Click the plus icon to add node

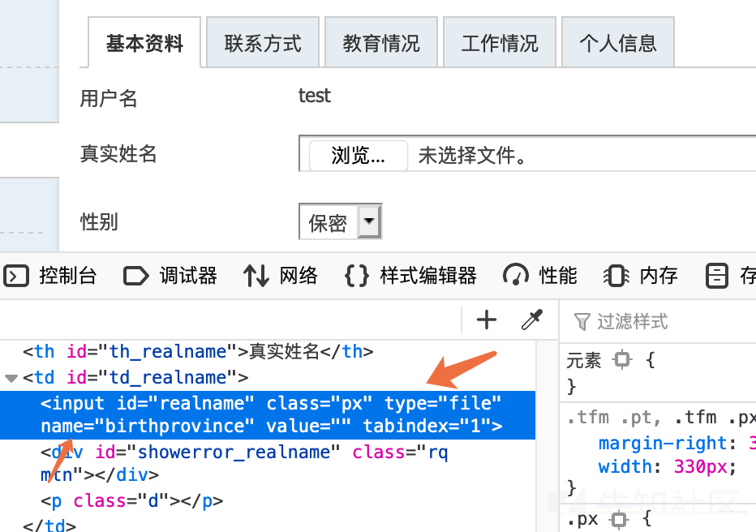pos(487,320)
